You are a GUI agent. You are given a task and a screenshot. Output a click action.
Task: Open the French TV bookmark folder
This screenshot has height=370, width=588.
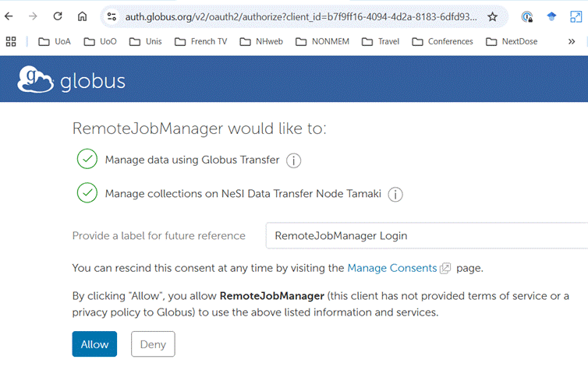tap(207, 41)
